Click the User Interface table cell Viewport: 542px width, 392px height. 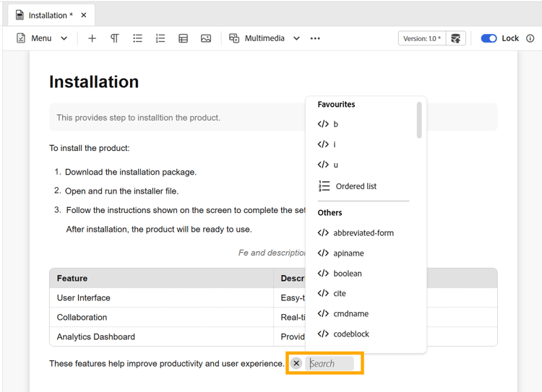click(161, 297)
